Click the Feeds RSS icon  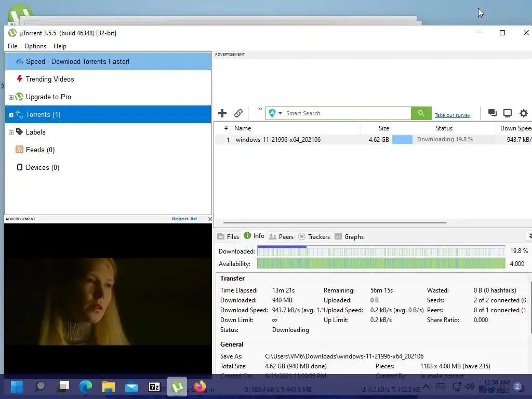(x=19, y=150)
